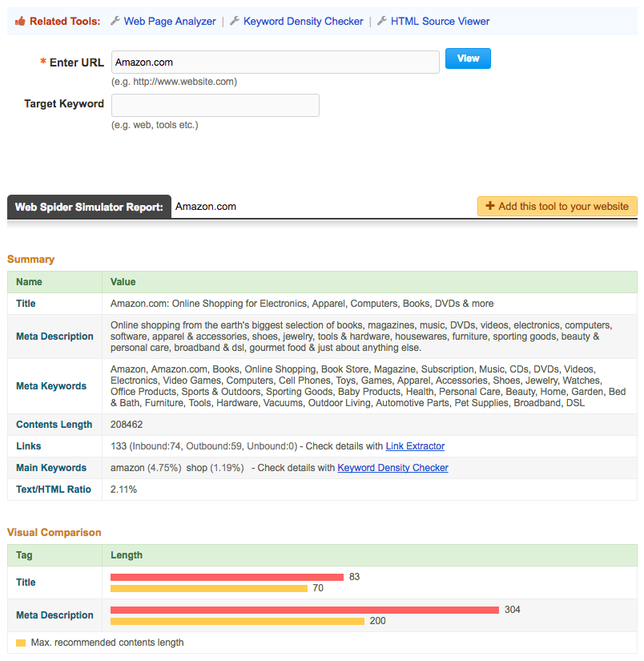Viewport: 644px width, 661px height.
Task: Click the thumbs-up Related Tools icon
Action: 19,22
